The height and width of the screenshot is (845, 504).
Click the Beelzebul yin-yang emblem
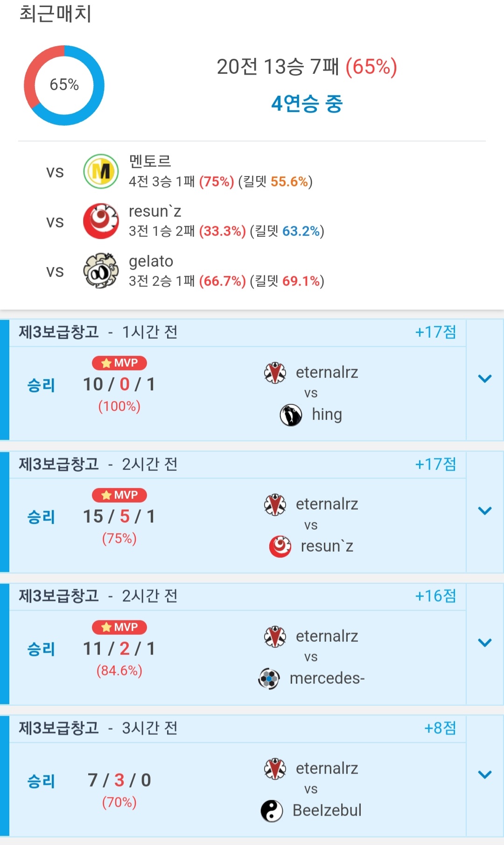coord(272,811)
